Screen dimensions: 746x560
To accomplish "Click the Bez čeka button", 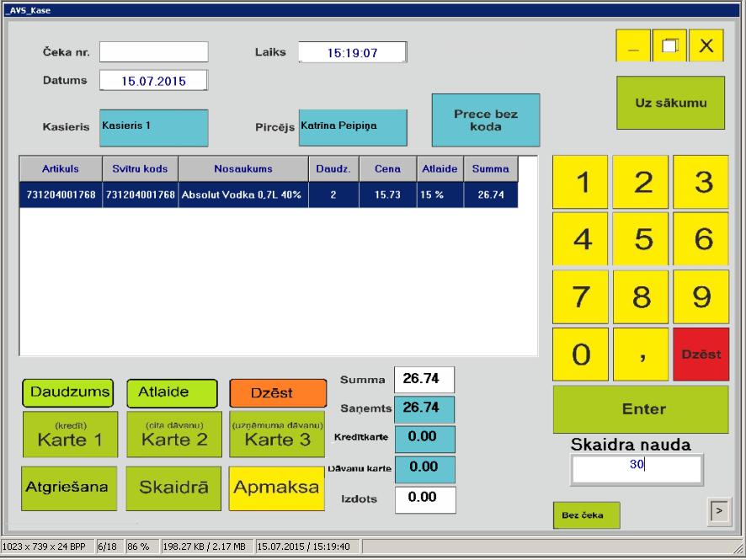I will coord(585,515).
